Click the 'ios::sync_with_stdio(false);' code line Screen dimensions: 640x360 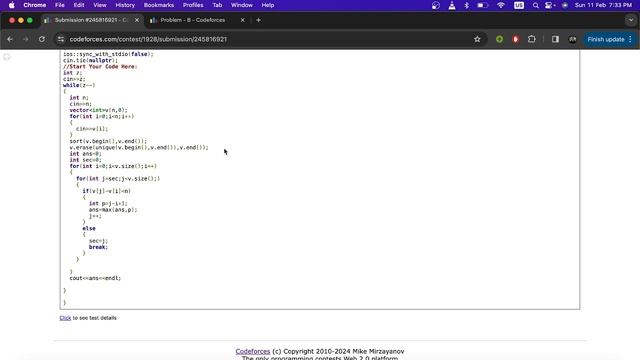108,54
